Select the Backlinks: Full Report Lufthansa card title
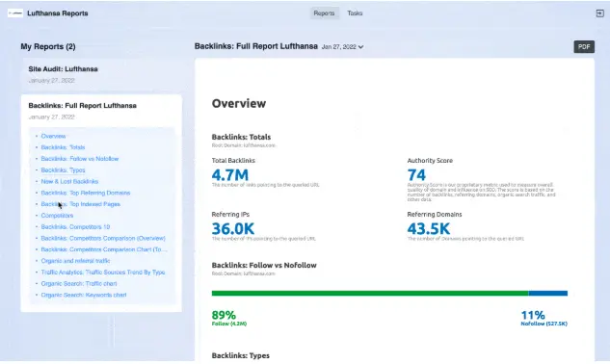Screen dimensions: 610x364 point(83,106)
